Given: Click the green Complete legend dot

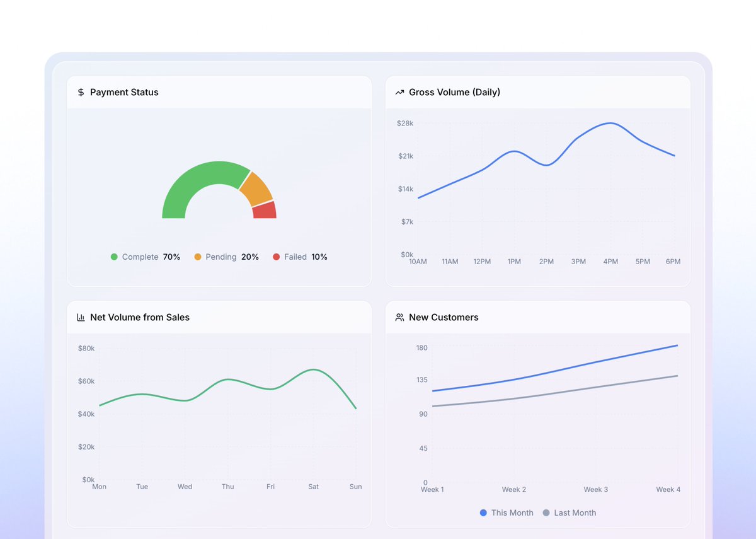Looking at the screenshot, I should 114,257.
